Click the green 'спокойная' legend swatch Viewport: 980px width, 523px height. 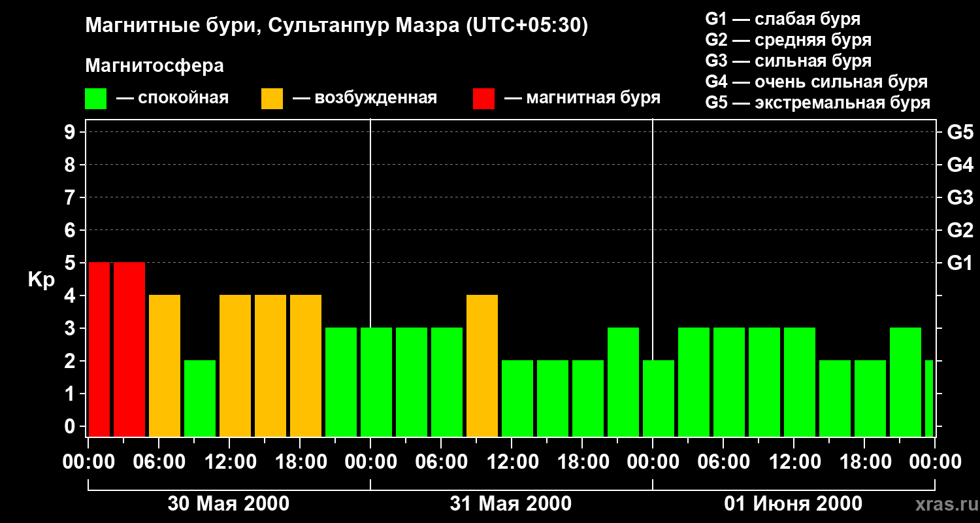click(x=96, y=98)
